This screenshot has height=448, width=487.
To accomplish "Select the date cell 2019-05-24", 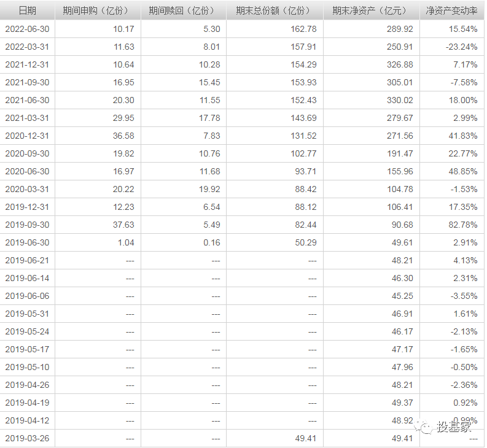I will point(28,331).
